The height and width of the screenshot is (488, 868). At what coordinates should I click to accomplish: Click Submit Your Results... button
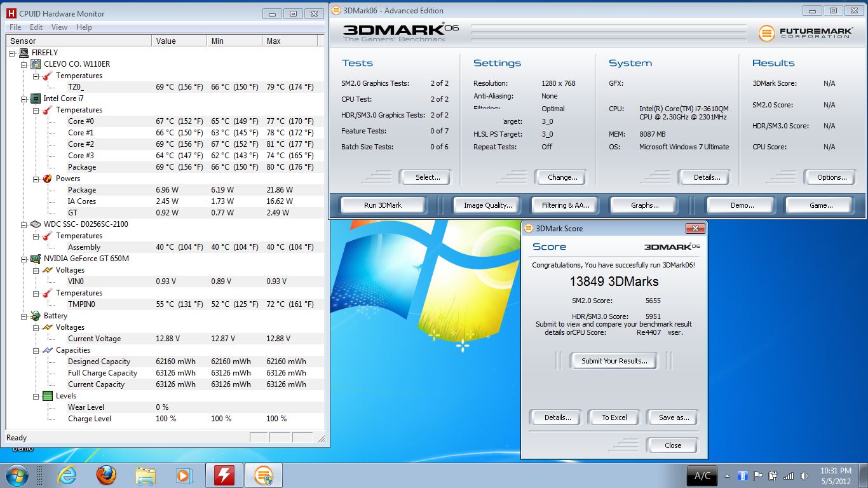[614, 361]
